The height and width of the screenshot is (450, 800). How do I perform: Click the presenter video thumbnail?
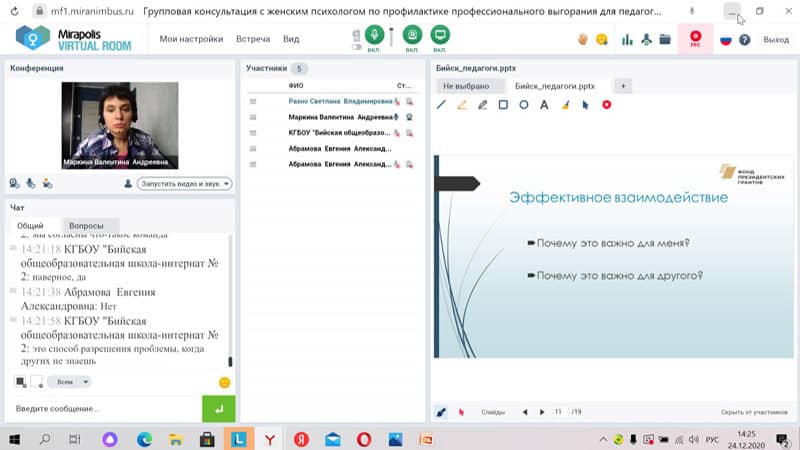pos(120,126)
